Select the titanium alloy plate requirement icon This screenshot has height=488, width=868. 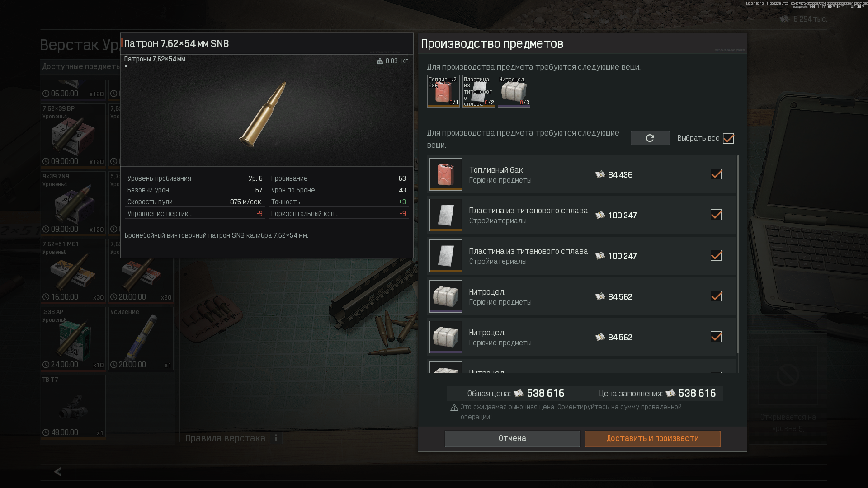point(478,91)
